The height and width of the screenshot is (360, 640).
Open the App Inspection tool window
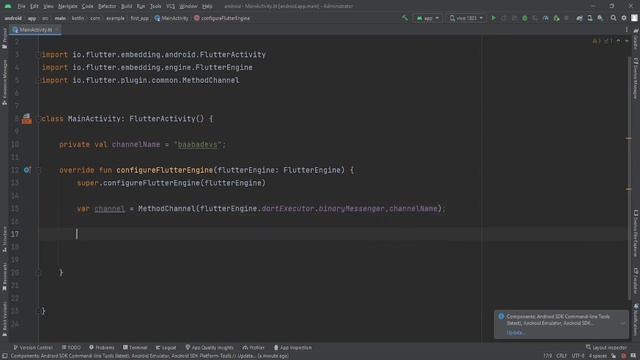[293, 347]
